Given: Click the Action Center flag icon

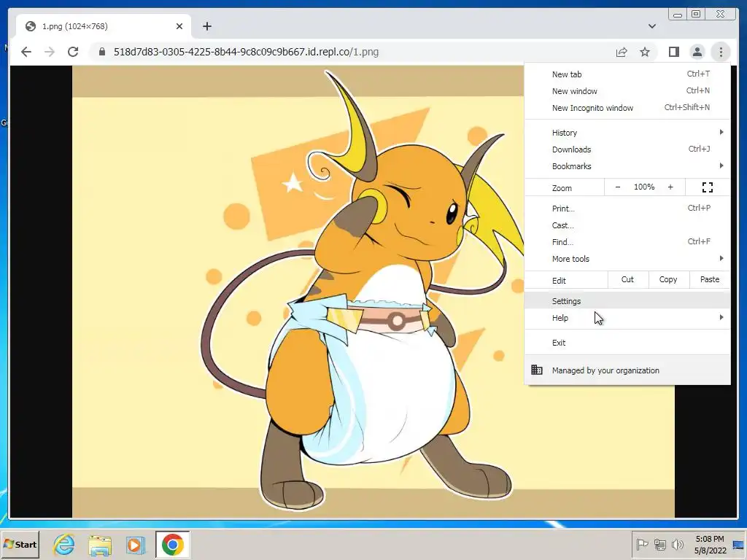Looking at the screenshot, I should pos(642,544).
